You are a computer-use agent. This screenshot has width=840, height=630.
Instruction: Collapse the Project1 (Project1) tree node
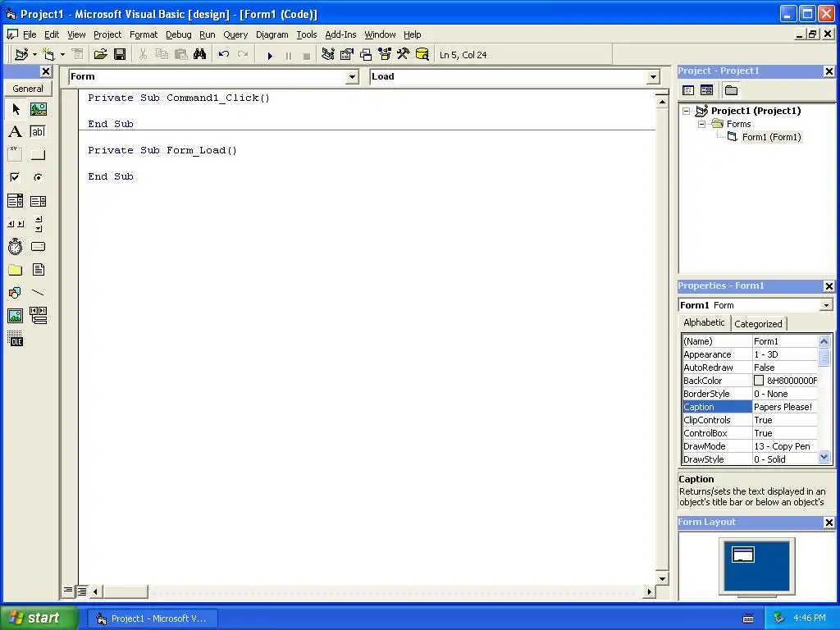pos(687,111)
